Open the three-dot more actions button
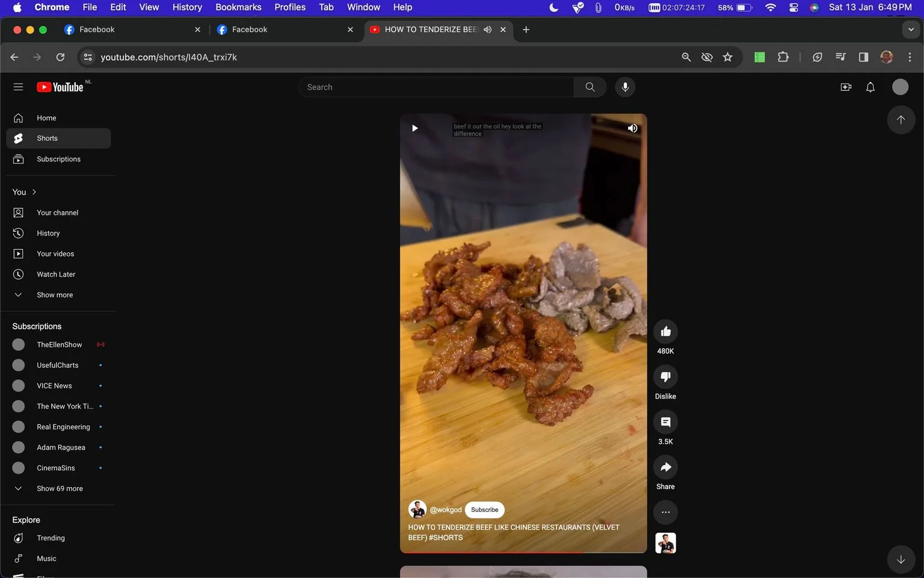 [x=665, y=512]
